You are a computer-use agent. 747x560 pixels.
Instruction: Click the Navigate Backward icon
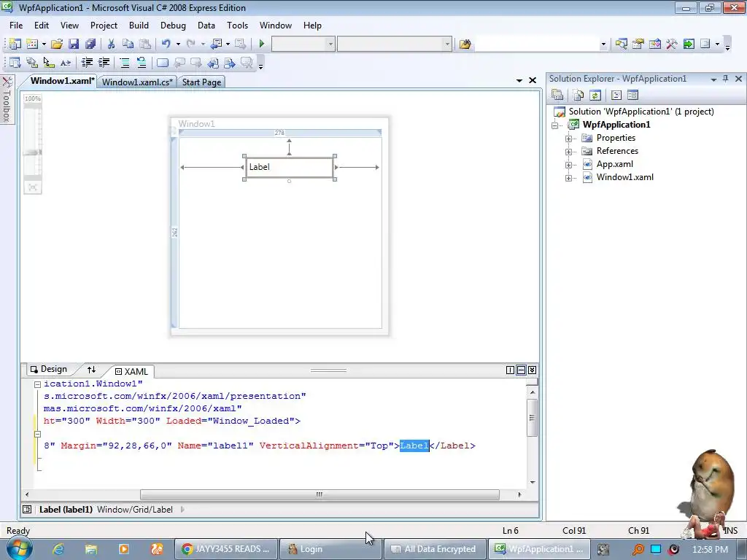pos(216,44)
